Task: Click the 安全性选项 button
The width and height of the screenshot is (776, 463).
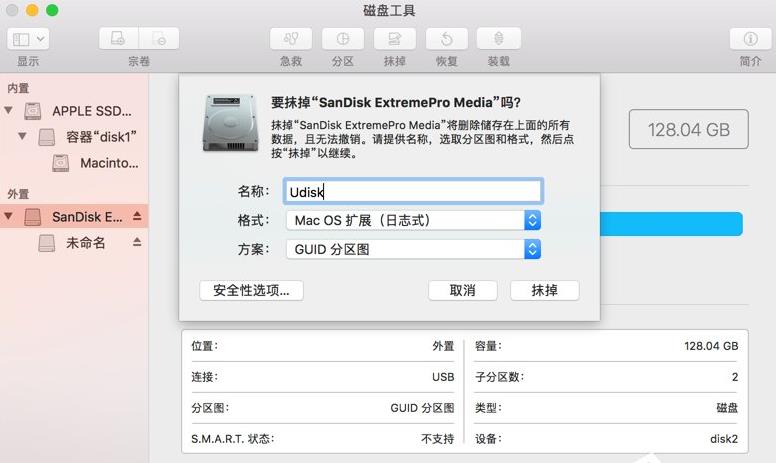Action: pos(251,290)
